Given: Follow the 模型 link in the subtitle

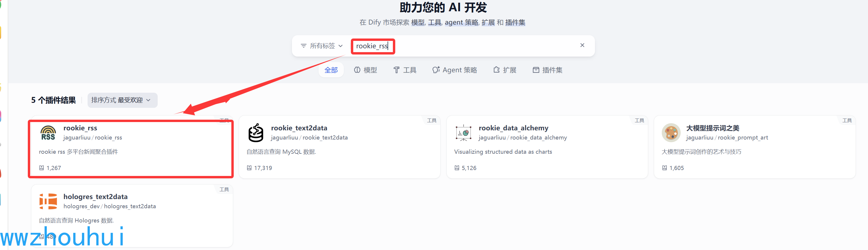Looking at the screenshot, I should tap(417, 23).
